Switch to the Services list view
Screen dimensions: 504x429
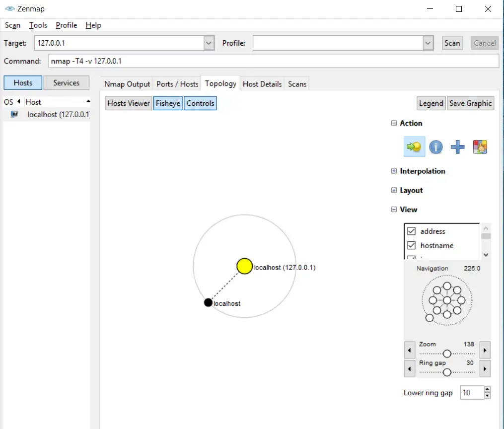pyautogui.click(x=66, y=82)
